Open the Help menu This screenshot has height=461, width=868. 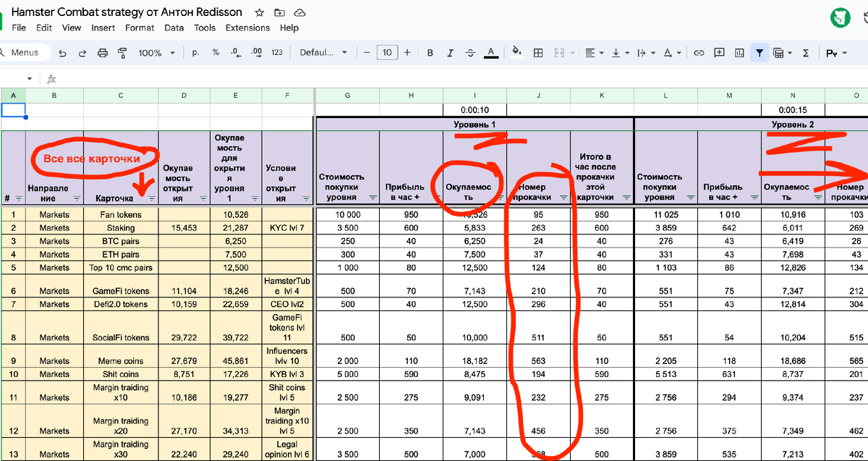point(289,28)
